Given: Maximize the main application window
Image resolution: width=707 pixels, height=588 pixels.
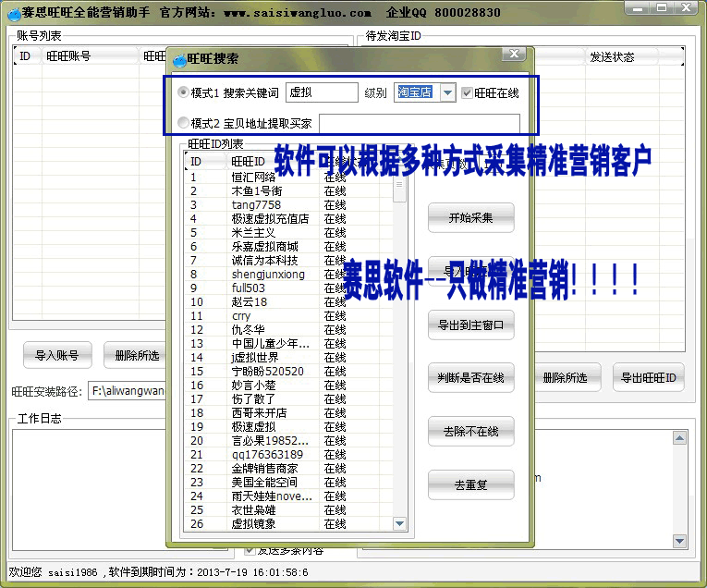Looking at the screenshot, I should pos(662,7).
